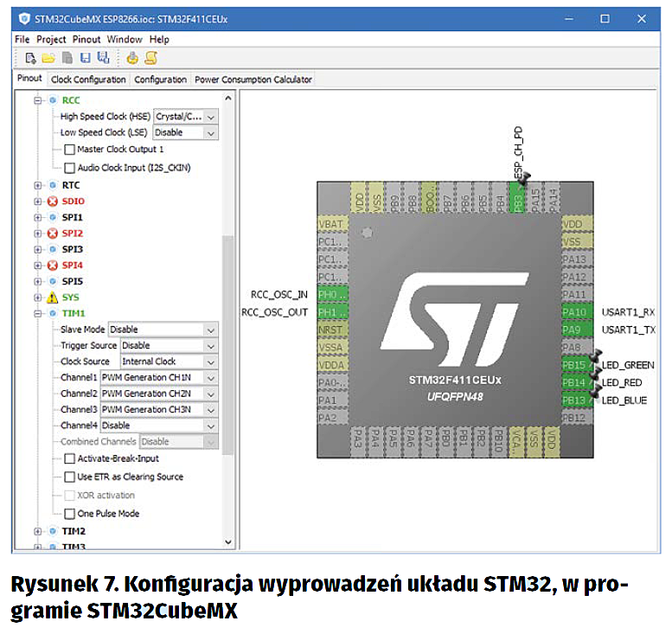Click the New Project toolbar icon

[29, 59]
